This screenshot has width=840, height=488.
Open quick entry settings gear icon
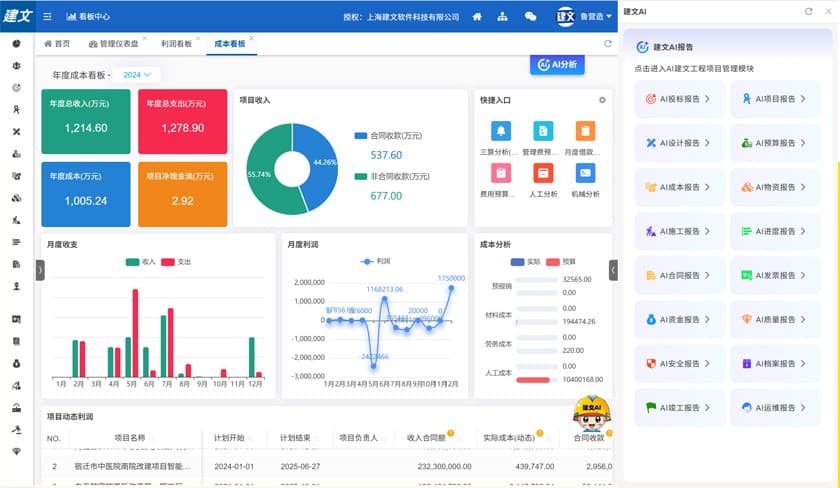(602, 100)
